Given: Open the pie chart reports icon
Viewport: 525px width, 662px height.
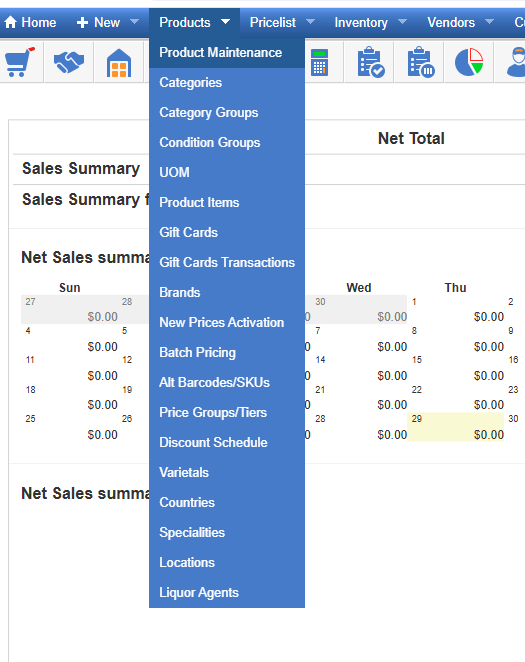Looking at the screenshot, I should coord(469,62).
